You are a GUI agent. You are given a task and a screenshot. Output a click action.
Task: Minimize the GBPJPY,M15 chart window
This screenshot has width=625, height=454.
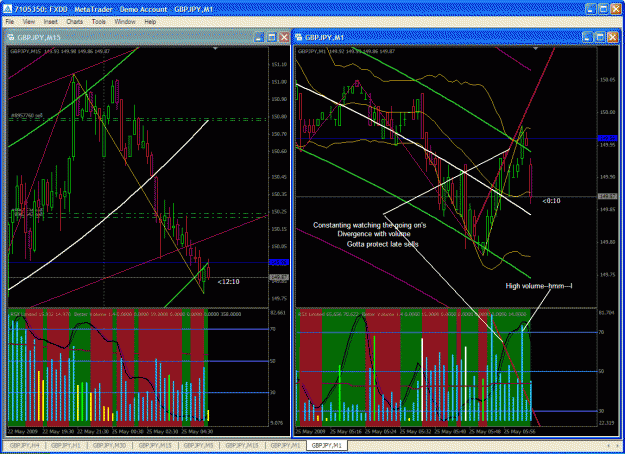[x=259, y=37]
